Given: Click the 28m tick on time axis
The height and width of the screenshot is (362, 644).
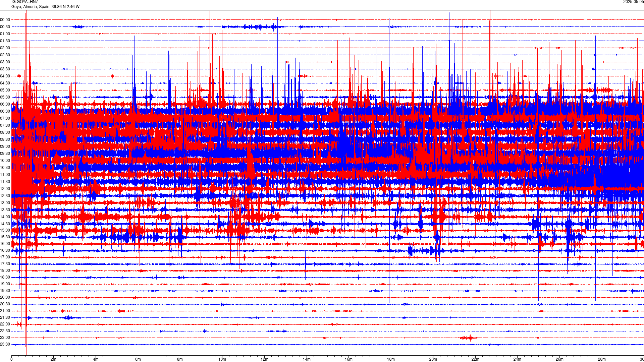Looking at the screenshot, I should click(x=602, y=359).
